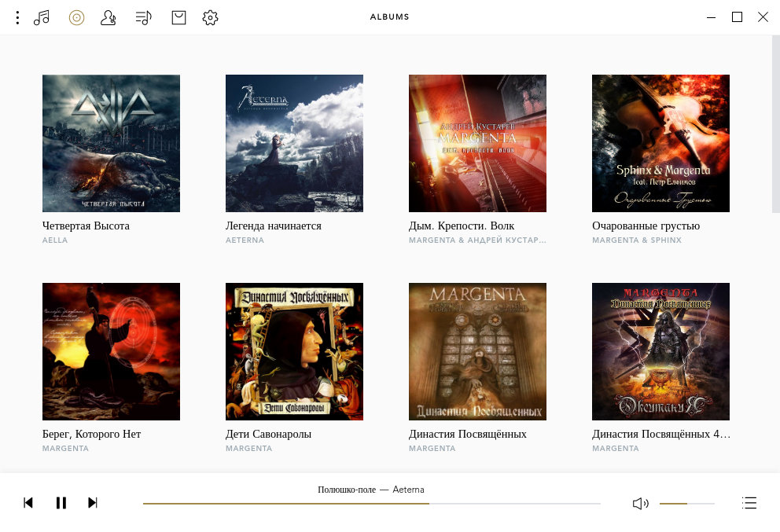Open the Берег, Которого Нет album cover

click(x=111, y=351)
